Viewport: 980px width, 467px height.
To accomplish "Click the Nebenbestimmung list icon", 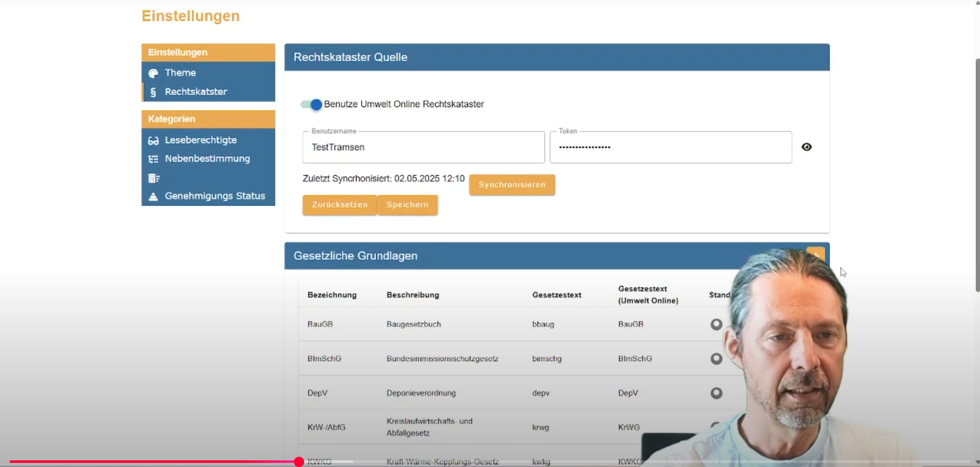I will (153, 159).
